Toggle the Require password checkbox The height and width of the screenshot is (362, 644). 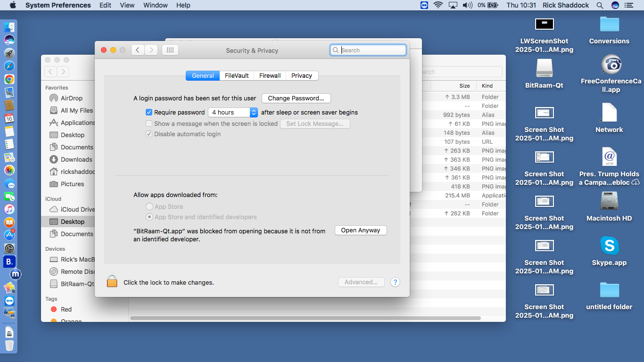(149, 112)
